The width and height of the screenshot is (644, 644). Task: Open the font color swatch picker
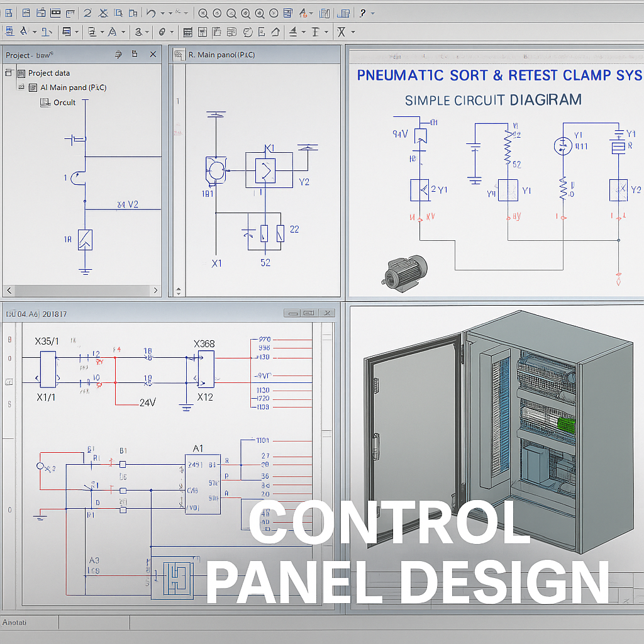(x=303, y=14)
